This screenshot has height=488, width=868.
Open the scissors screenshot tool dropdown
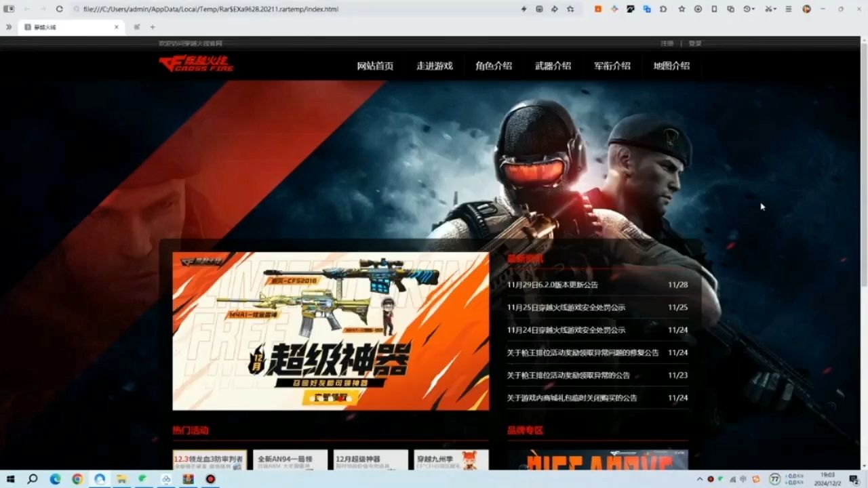click(x=770, y=9)
